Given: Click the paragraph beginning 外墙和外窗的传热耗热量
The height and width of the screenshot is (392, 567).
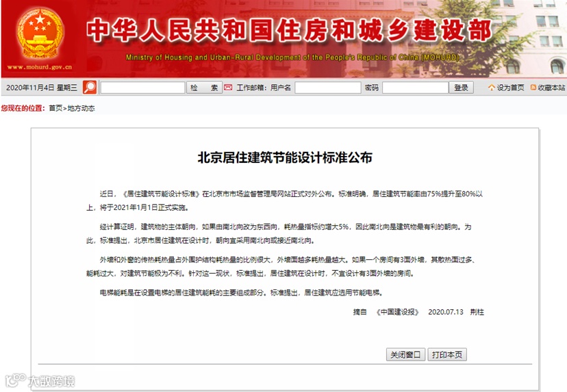Looking at the screenshot, I should click(x=281, y=267).
